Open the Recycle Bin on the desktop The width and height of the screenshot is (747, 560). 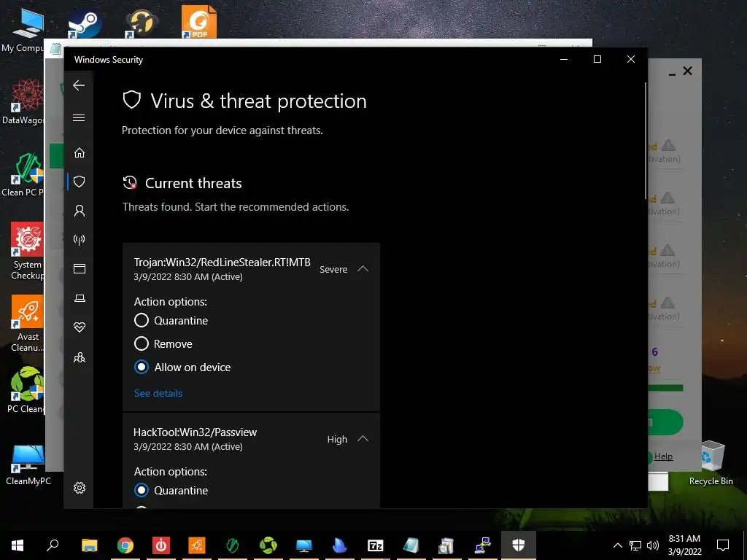click(711, 462)
